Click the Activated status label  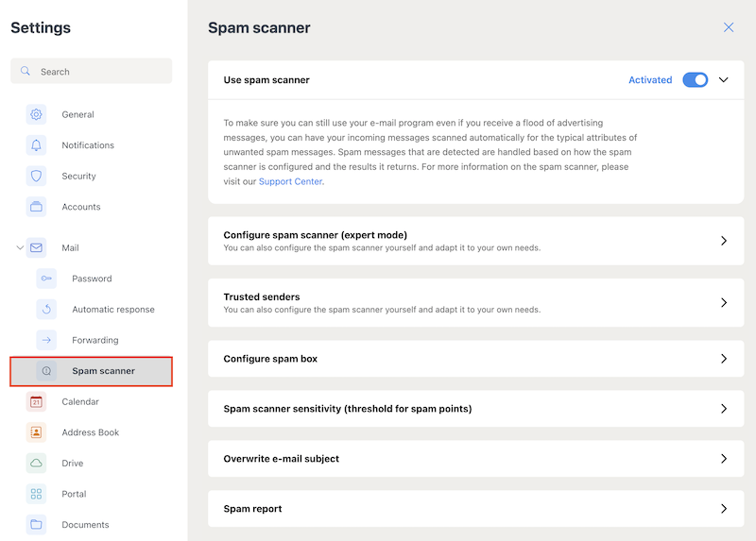pyautogui.click(x=650, y=80)
